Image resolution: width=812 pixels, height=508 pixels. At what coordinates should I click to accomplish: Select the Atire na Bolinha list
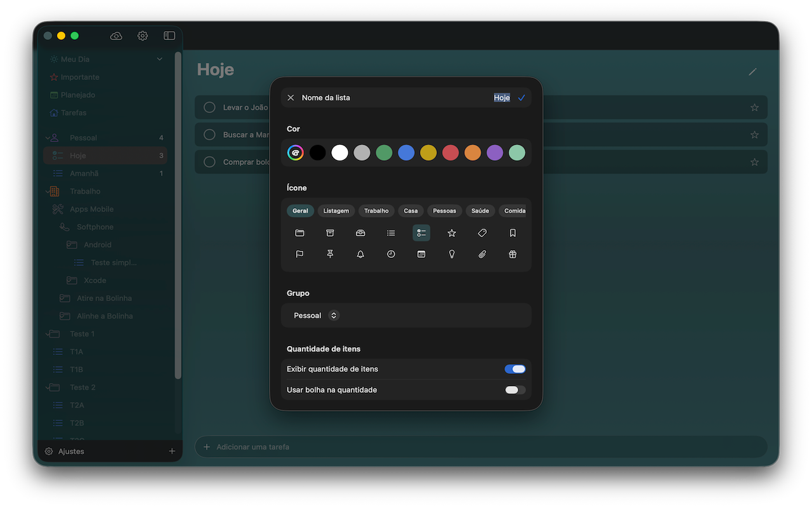105,298
